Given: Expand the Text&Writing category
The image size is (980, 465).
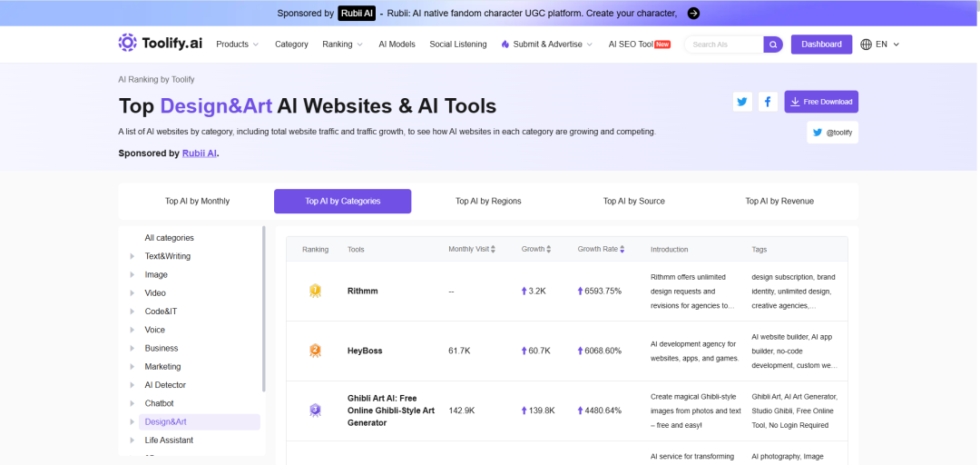Looking at the screenshot, I should pos(132,256).
